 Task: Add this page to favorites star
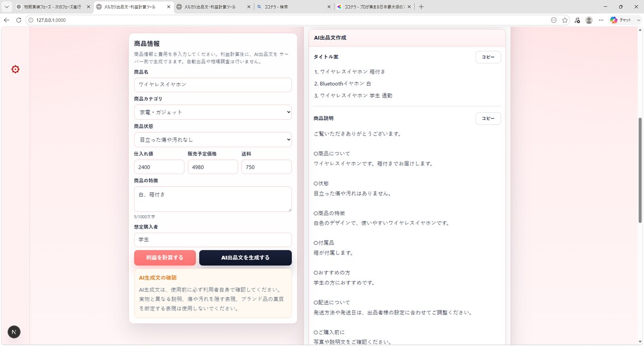pyautogui.click(x=565, y=20)
